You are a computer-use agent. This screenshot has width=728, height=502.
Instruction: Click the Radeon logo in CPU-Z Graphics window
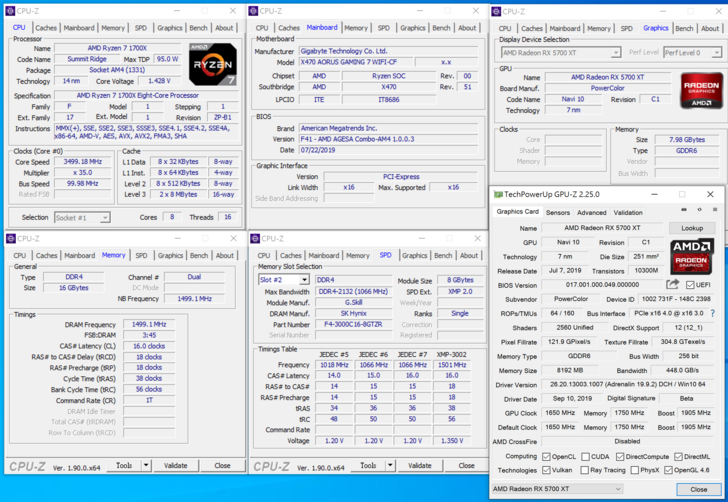[x=700, y=91]
